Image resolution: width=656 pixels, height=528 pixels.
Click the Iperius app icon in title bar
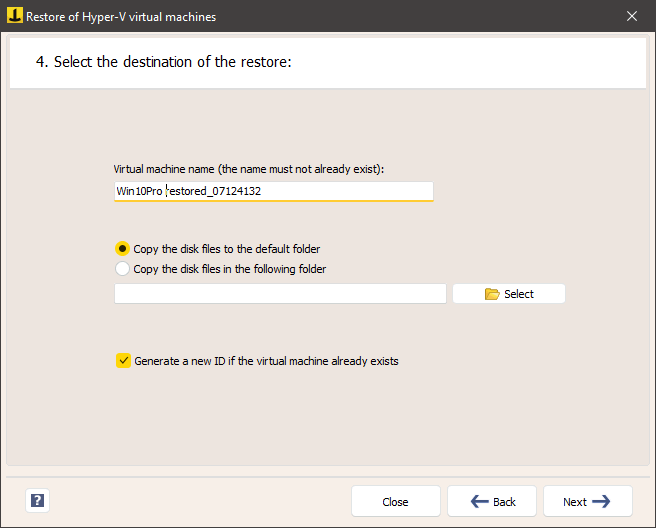(x=15, y=15)
